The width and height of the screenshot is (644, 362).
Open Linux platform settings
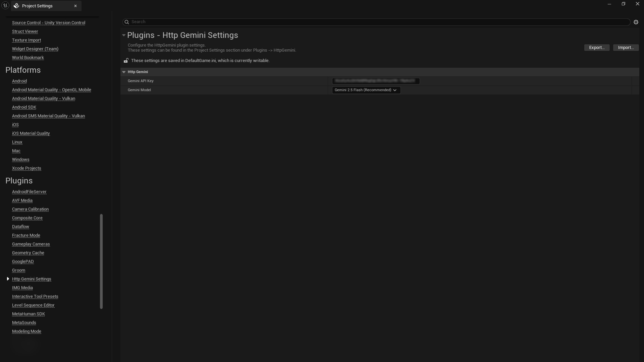(17, 142)
